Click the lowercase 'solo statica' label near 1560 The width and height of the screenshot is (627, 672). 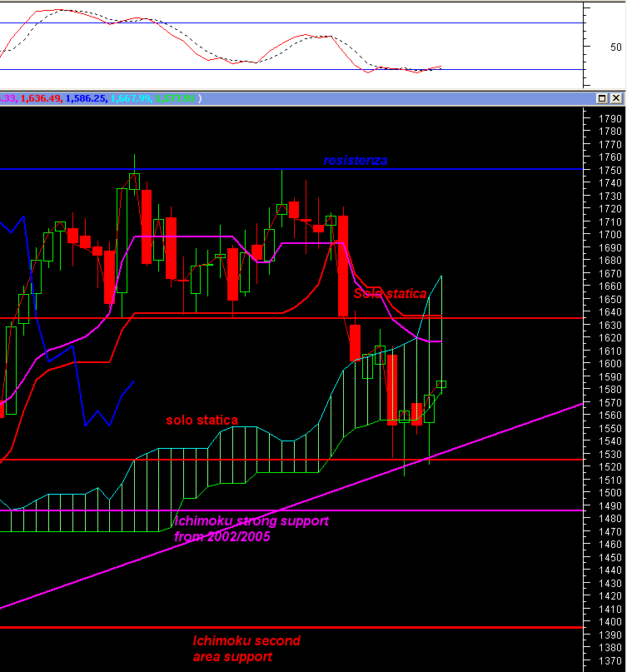pos(202,420)
